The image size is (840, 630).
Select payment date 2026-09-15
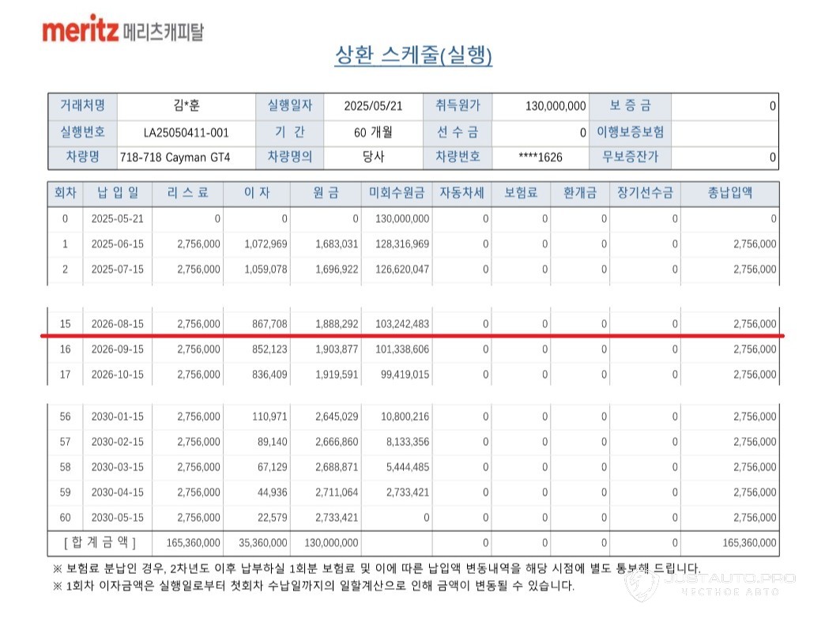(117, 349)
